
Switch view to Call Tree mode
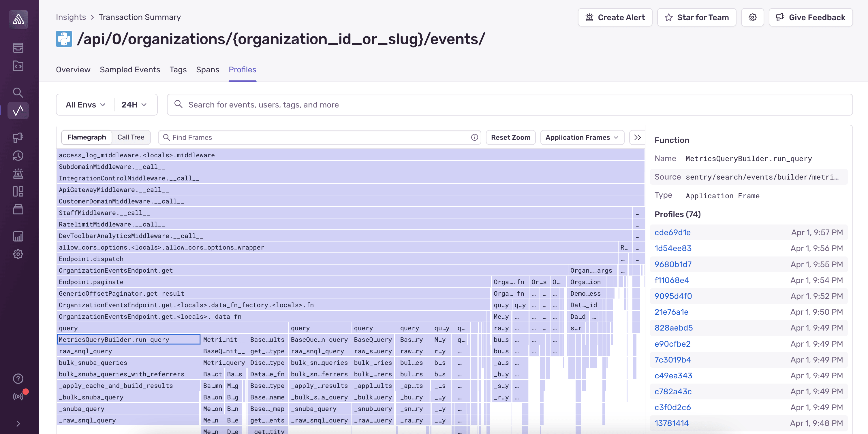[131, 137]
